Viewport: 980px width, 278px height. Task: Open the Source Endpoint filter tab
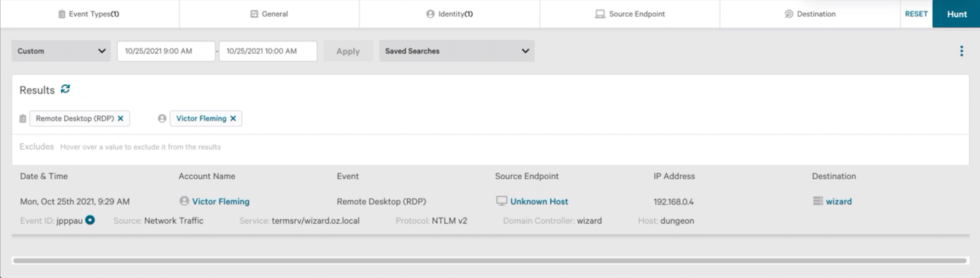click(x=630, y=14)
